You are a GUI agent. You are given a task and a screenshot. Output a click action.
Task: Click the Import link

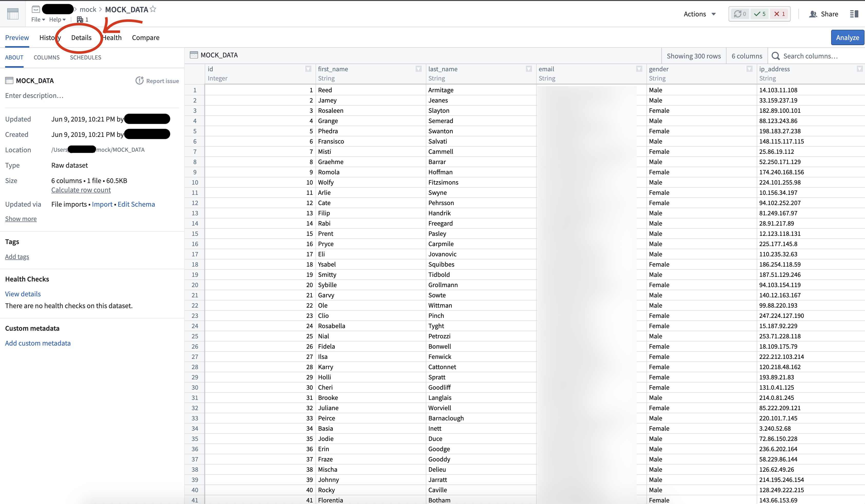point(102,204)
